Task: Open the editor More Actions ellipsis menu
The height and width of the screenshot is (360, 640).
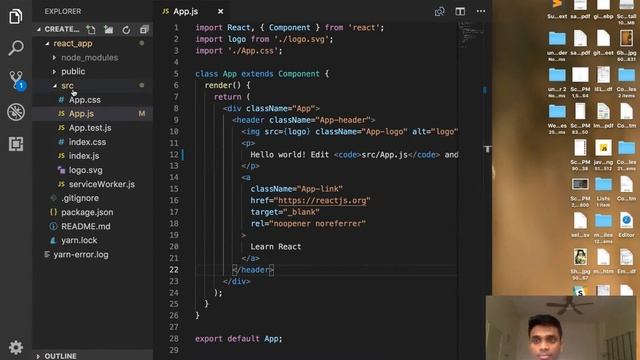Action: coord(481,11)
